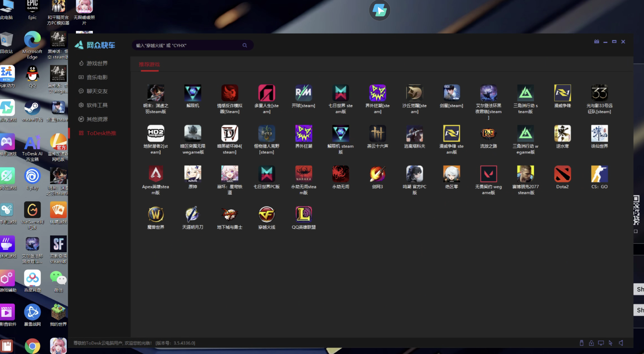This screenshot has width=644, height=354.
Task: Open 地下城与勇士 game icon
Action: point(229,215)
